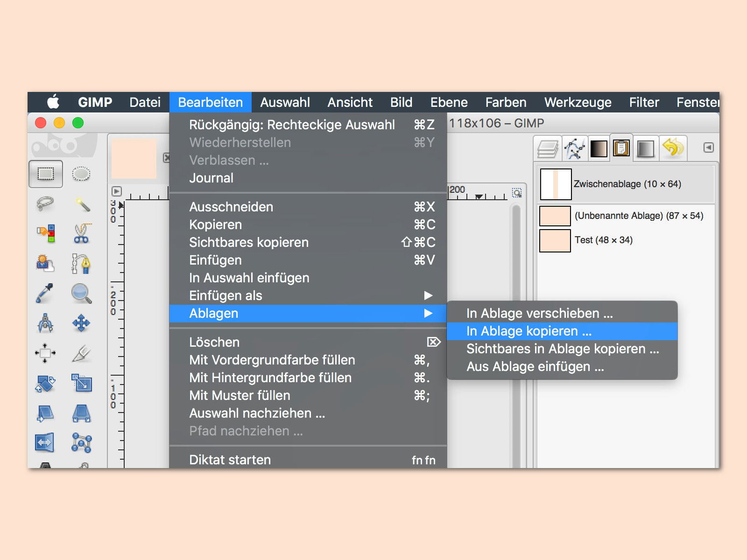Image resolution: width=747 pixels, height=560 pixels.
Task: Pick the Flip tool
Action: click(45, 442)
